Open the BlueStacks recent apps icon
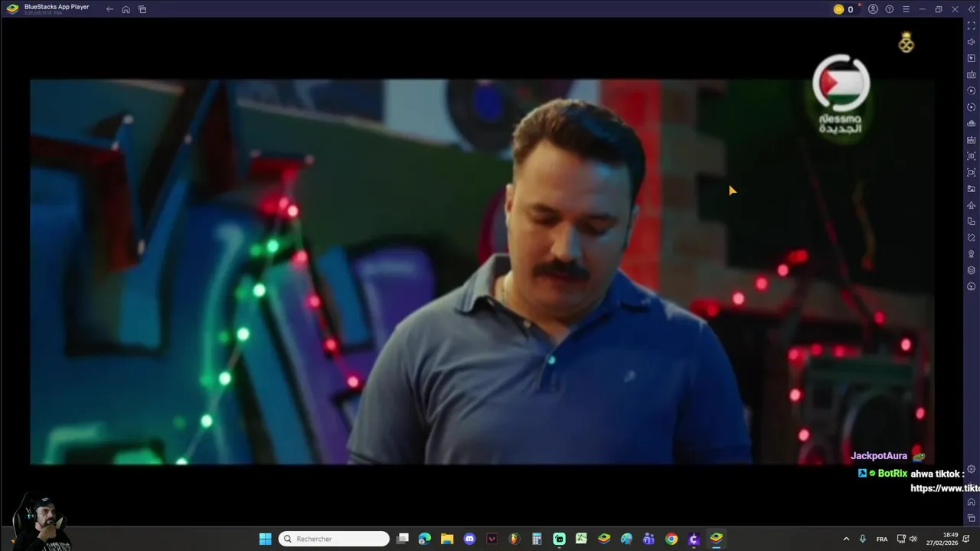980x551 pixels. pos(142,9)
